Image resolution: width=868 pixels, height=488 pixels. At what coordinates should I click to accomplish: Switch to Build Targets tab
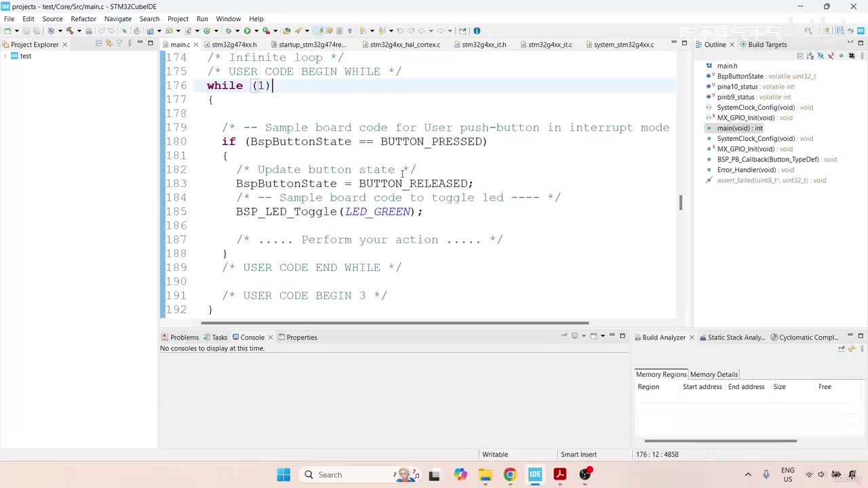point(762,45)
